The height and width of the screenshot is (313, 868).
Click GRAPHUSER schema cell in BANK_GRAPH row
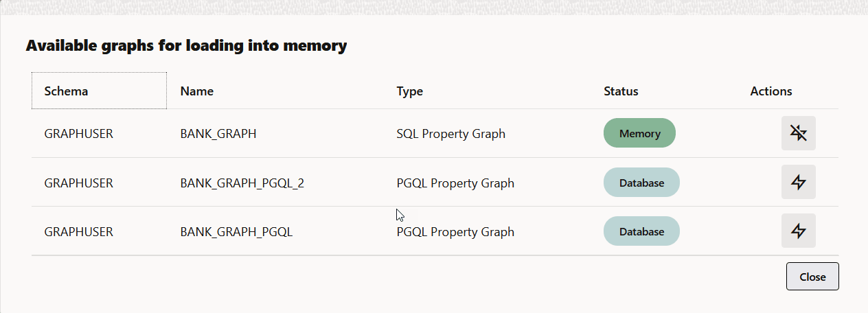[78, 134]
